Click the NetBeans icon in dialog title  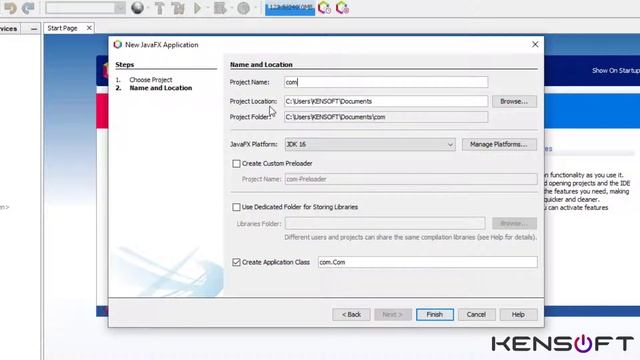pyautogui.click(x=118, y=44)
